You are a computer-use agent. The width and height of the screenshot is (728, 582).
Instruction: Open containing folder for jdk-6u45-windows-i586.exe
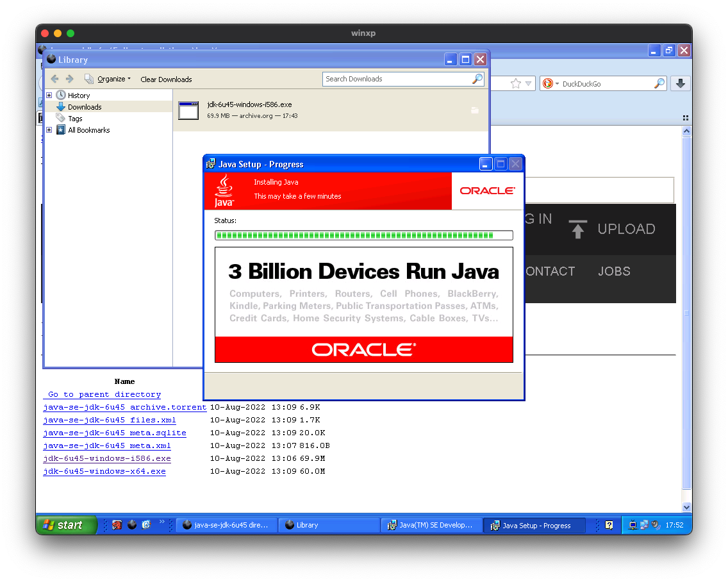(474, 110)
